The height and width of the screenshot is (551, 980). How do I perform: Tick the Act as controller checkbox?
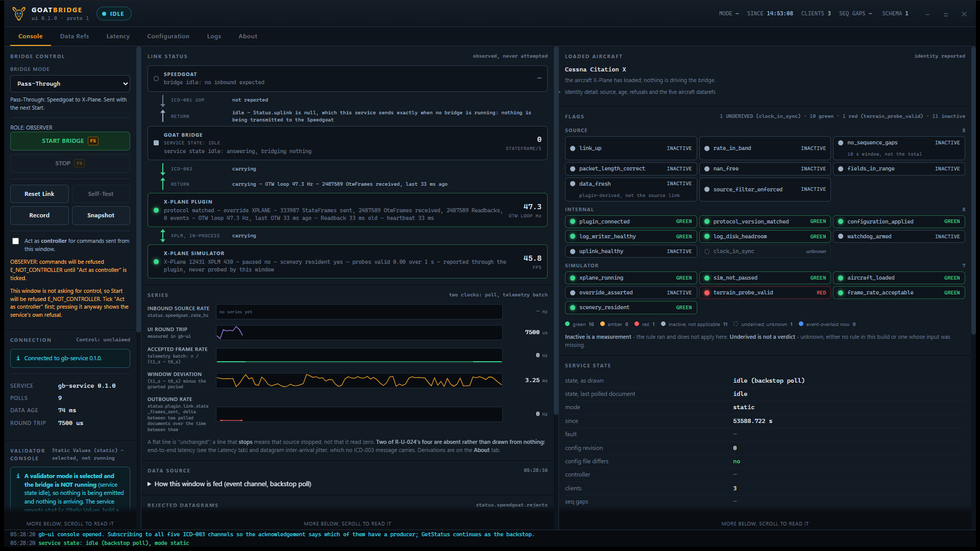pyautogui.click(x=16, y=241)
